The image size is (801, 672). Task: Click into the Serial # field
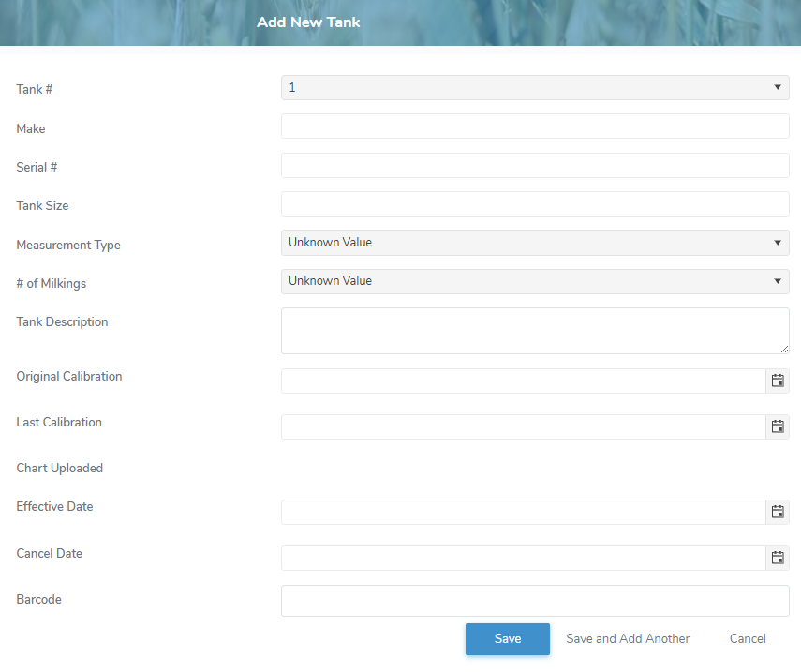[x=535, y=166]
